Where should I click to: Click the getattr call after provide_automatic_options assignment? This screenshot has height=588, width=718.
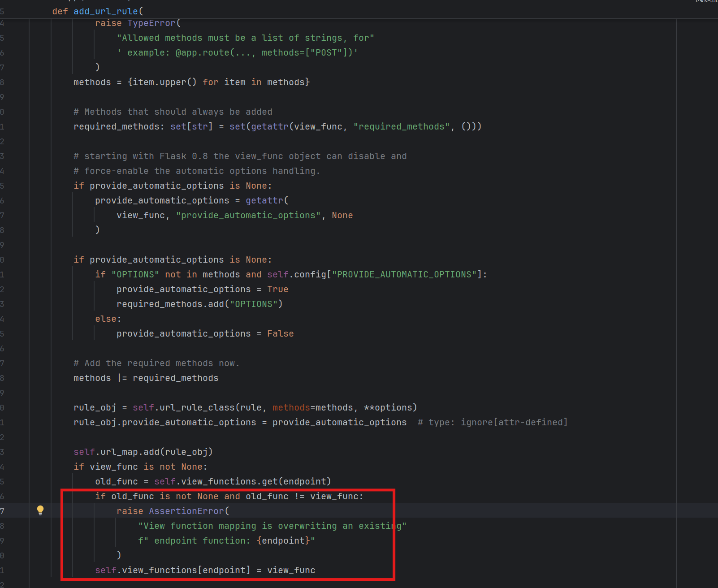264,200
